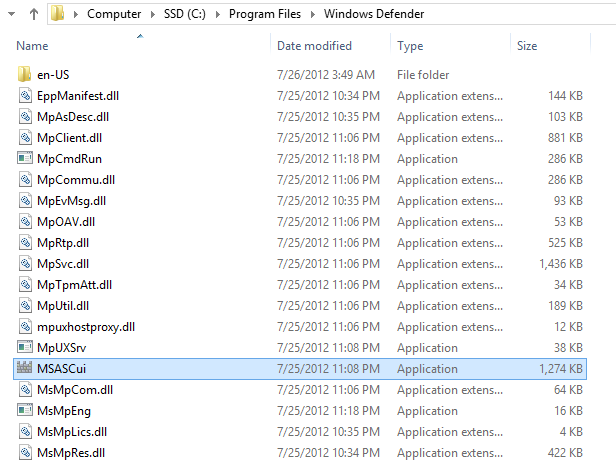The height and width of the screenshot is (469, 616).
Task: Select the MsMpCom.dll file icon
Action: (25, 390)
